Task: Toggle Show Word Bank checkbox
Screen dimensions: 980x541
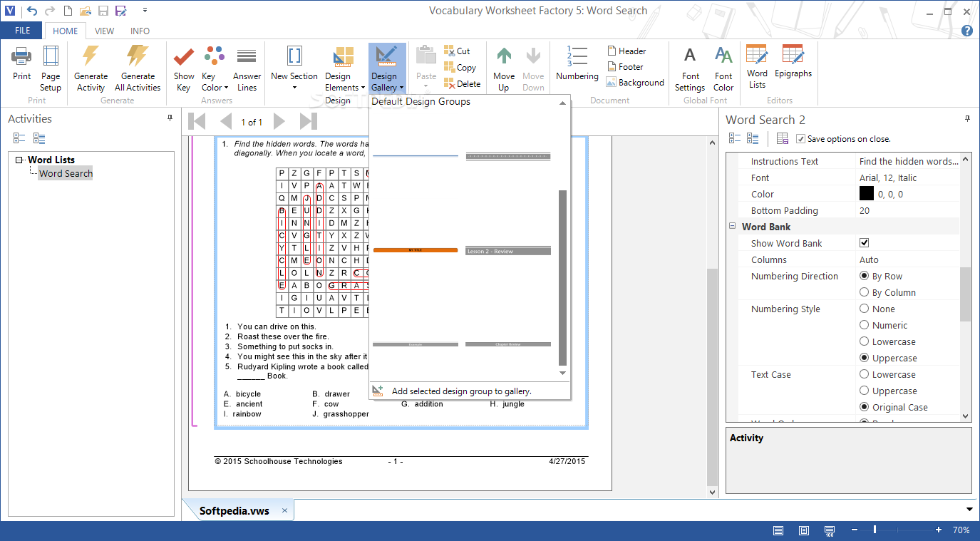Action: click(x=864, y=243)
